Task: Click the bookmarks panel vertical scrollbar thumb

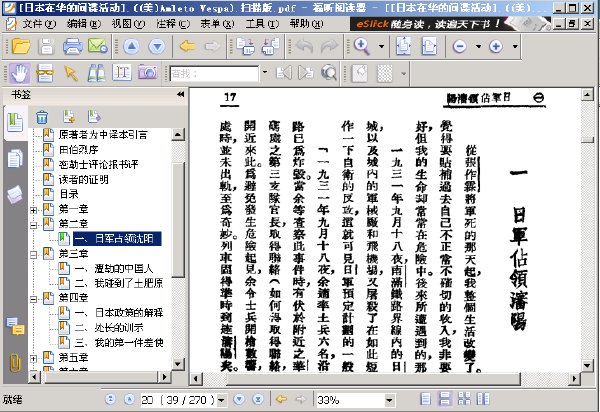Action: pyautogui.click(x=178, y=220)
